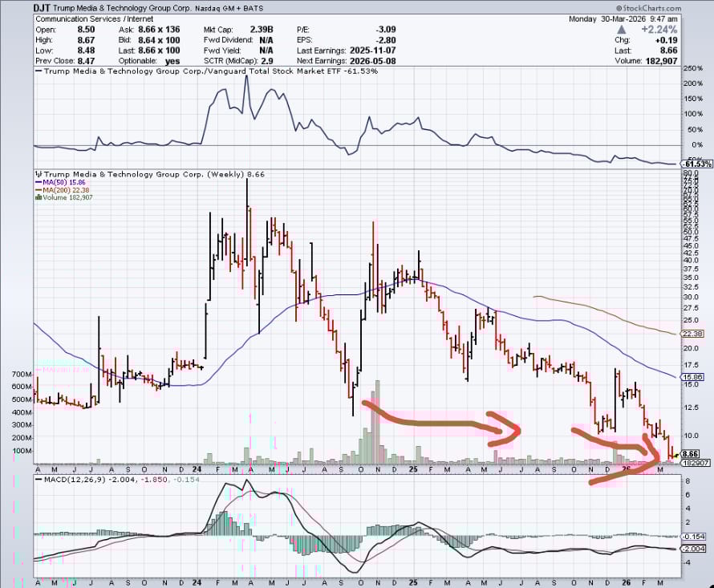Click the Volume 182,907 legend under MA(200)
The image size is (714, 588).
point(67,197)
